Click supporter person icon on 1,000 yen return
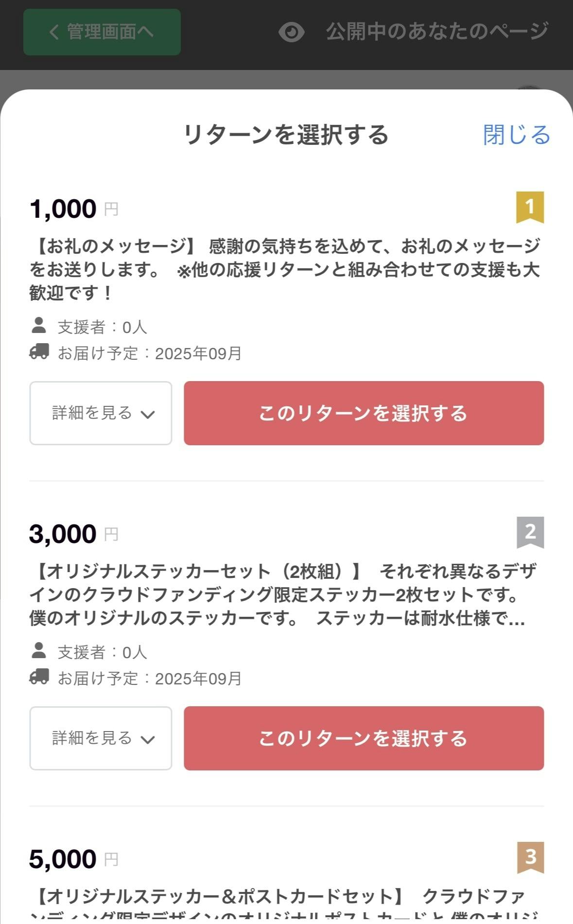Image resolution: width=573 pixels, height=924 pixels. pos(39,326)
